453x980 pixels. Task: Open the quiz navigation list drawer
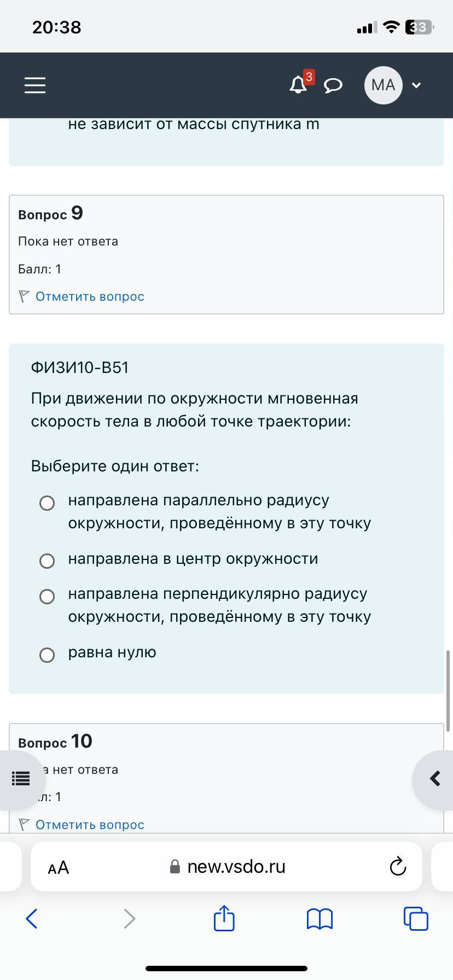tap(21, 778)
